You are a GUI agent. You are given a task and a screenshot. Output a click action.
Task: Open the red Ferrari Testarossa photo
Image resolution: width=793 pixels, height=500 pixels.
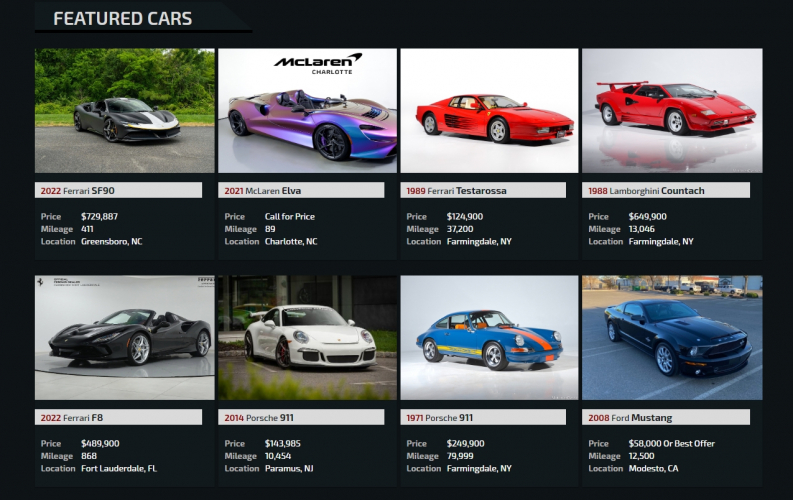click(x=489, y=111)
